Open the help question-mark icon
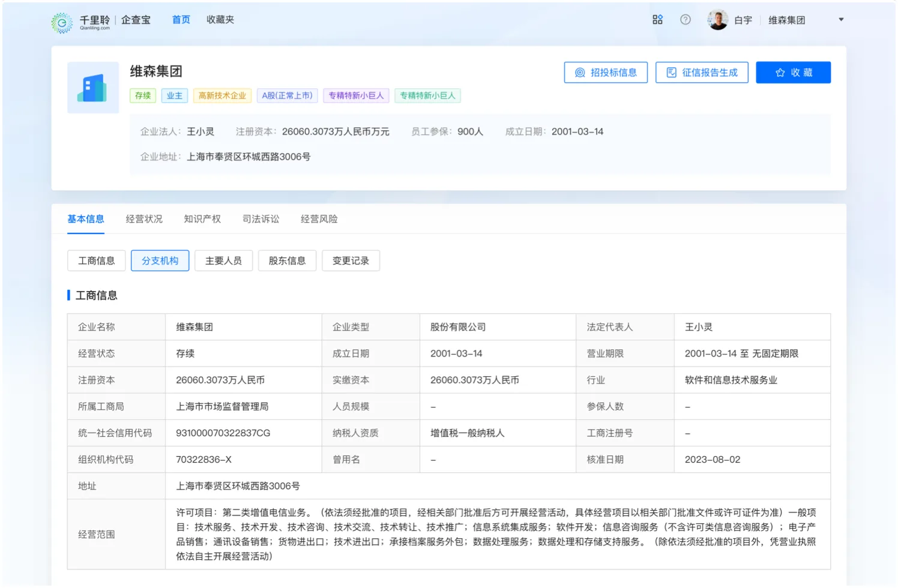This screenshot has height=588, width=898. [x=685, y=20]
